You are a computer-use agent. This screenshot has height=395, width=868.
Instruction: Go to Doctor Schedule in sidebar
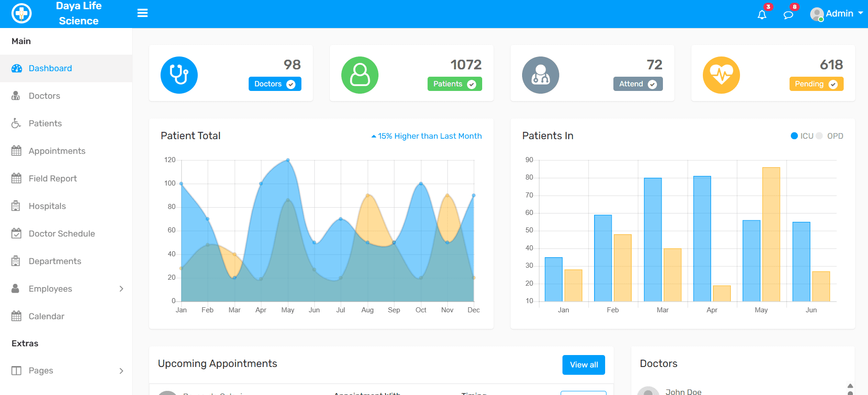point(61,234)
